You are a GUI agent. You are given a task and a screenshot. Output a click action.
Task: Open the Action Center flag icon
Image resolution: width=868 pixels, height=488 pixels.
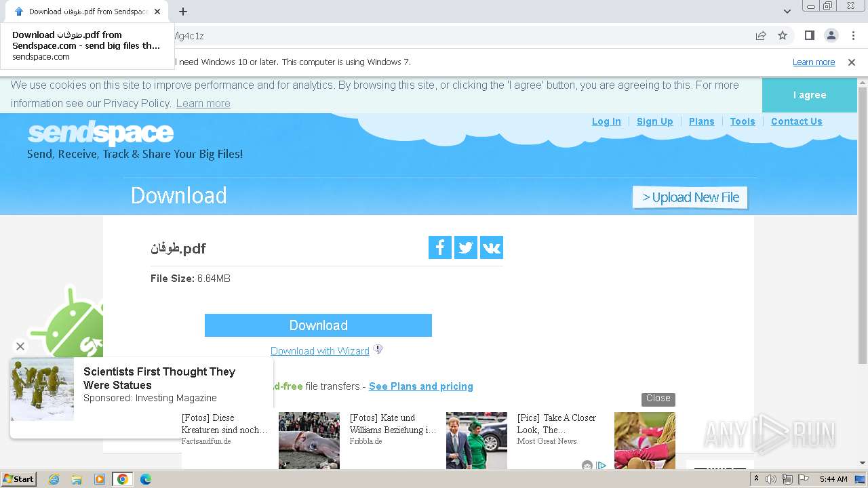point(804,479)
